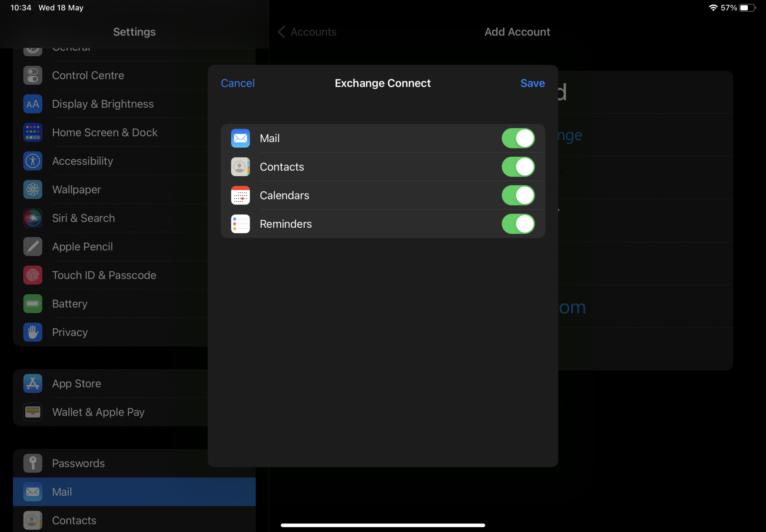Screen dimensions: 766x532
Task: Select the Siri & Search icon
Action: click(33, 218)
